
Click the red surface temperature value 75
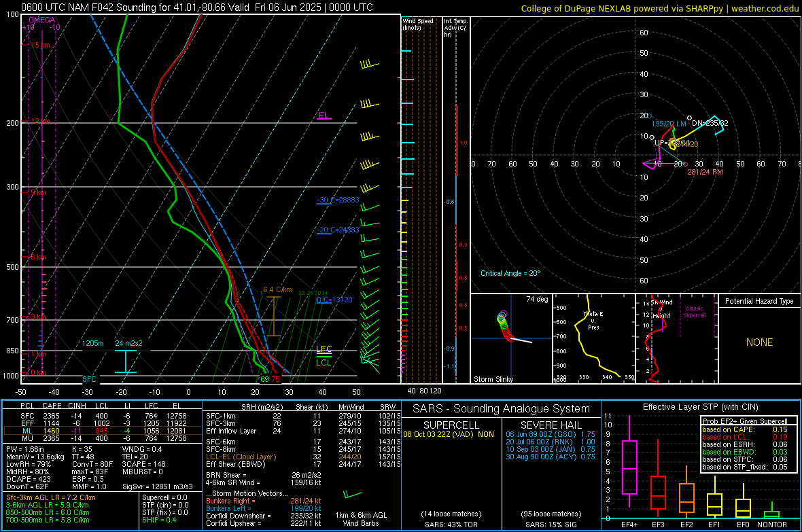(x=276, y=379)
